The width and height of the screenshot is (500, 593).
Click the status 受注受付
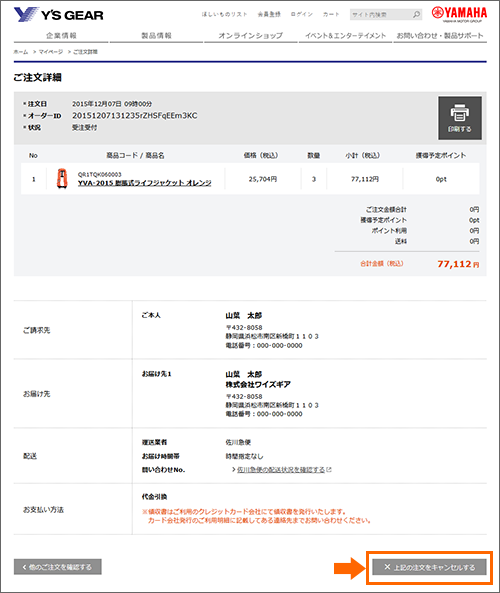click(84, 128)
